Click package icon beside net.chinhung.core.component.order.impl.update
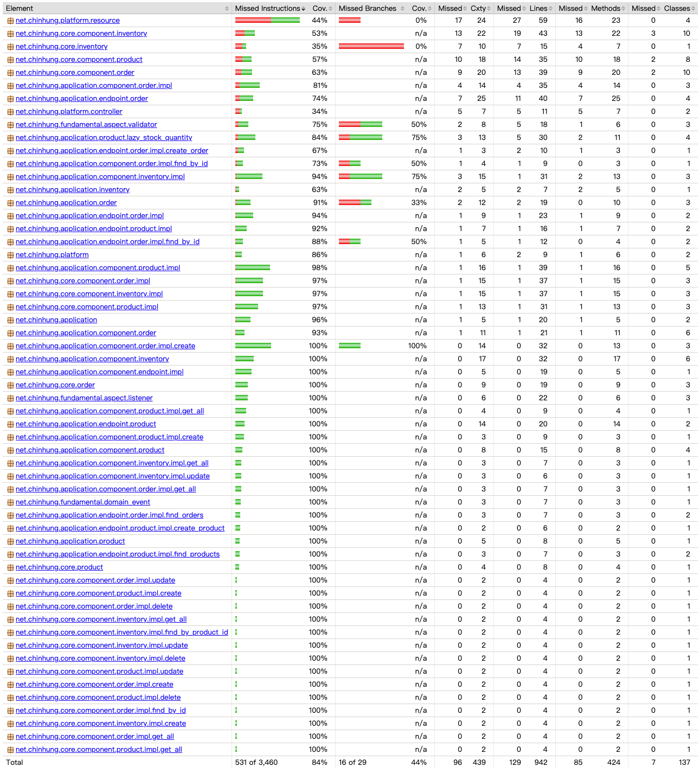 click(10, 580)
